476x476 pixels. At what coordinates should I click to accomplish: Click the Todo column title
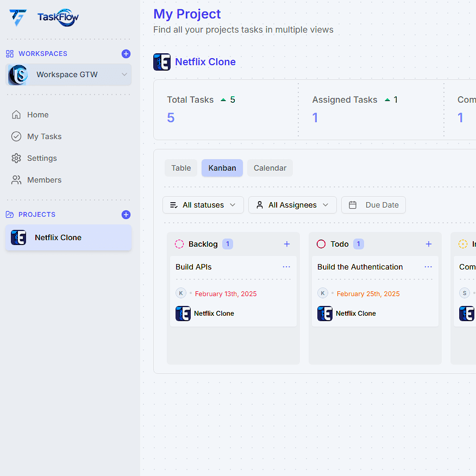tap(340, 244)
